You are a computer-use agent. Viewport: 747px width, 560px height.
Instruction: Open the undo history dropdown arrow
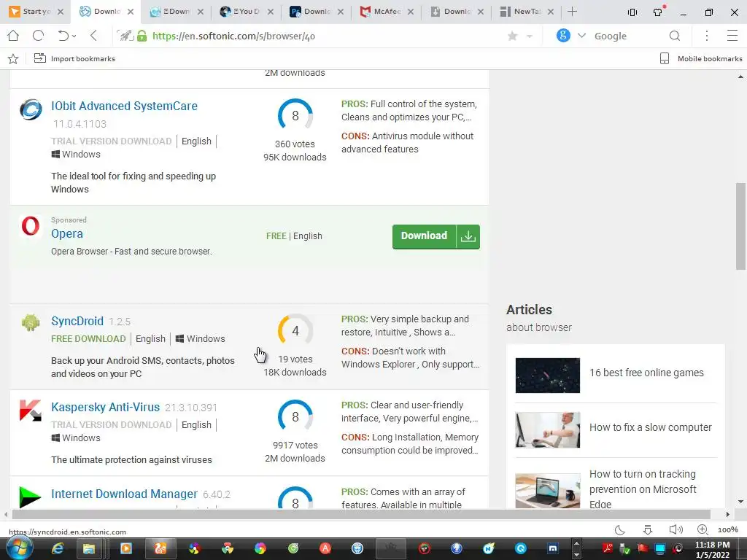pyautogui.click(x=74, y=36)
